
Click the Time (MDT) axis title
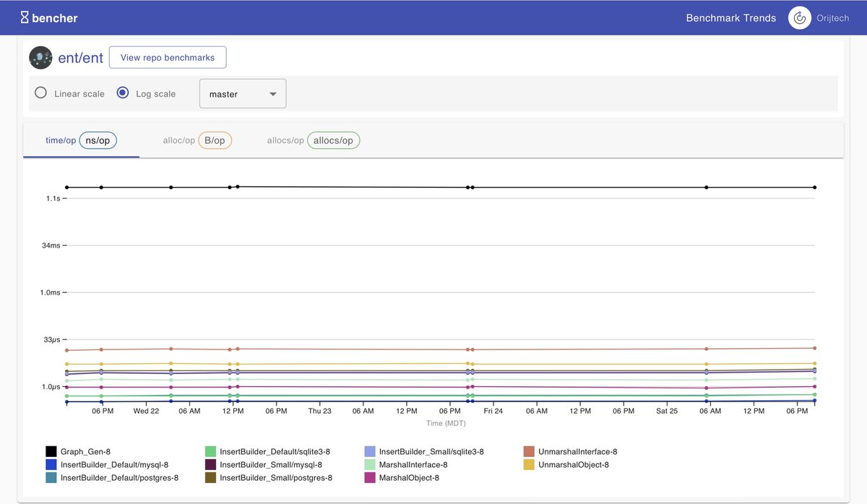coord(446,423)
